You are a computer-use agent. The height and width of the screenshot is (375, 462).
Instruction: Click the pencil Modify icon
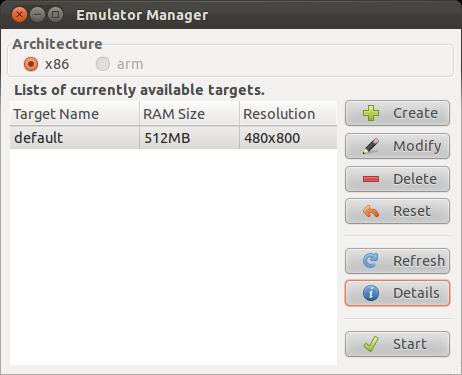tap(371, 146)
